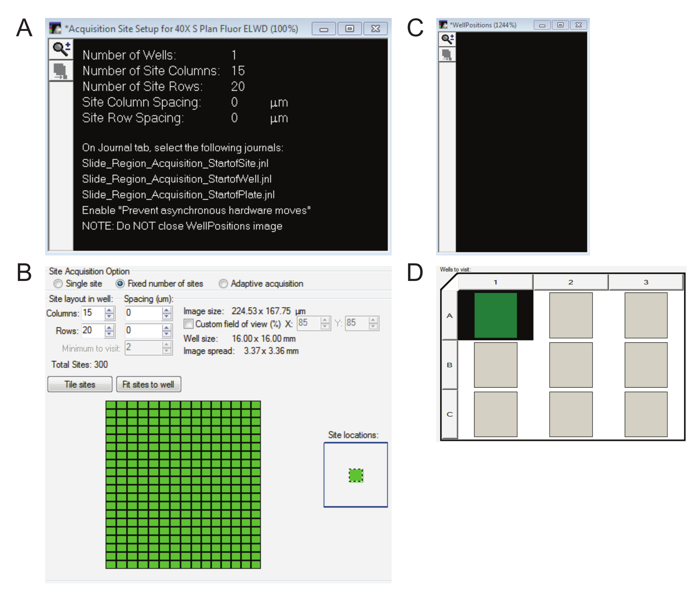The width and height of the screenshot is (700, 594).
Task: Click the selected green well A1
Action: click(x=495, y=315)
